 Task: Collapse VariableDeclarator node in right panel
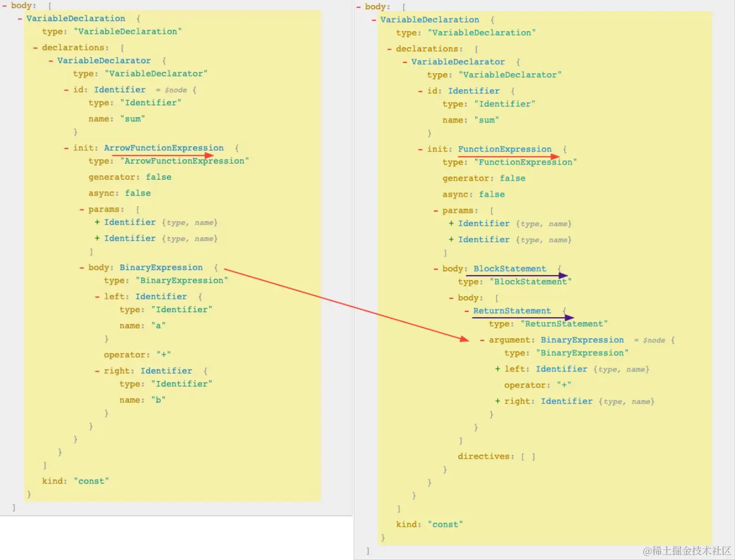405,62
